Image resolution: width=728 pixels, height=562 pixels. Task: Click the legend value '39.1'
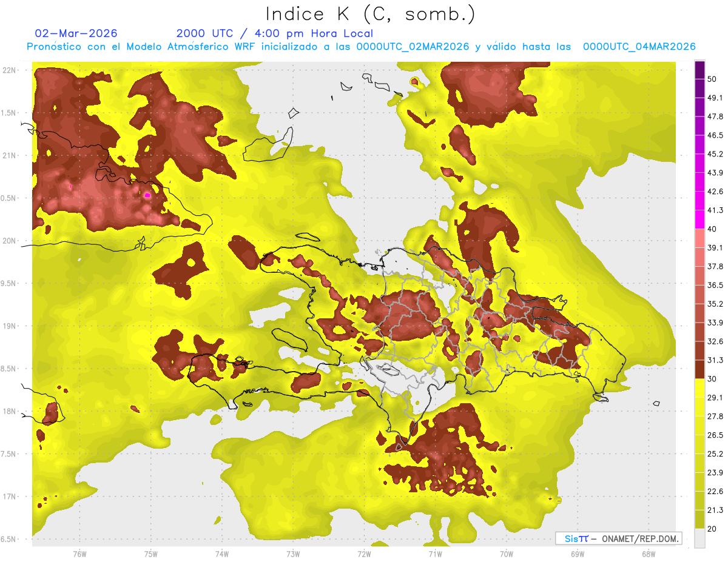coord(715,248)
